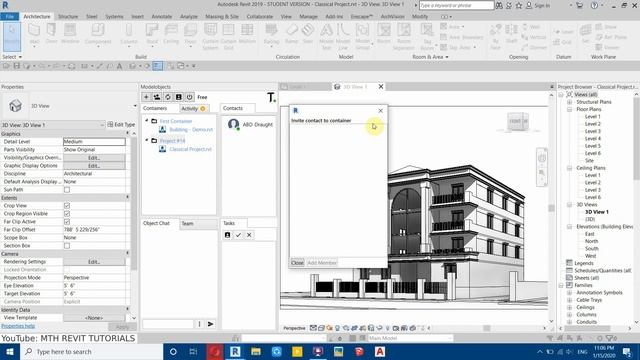Click the Windows taskbar search box
Viewport: 640px width, 360px height.
pos(91,351)
